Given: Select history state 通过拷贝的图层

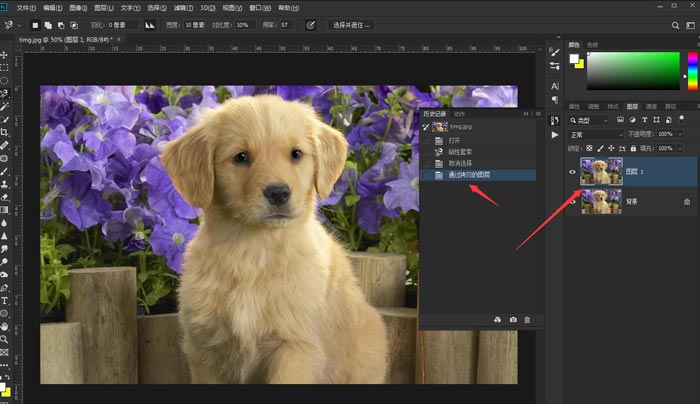Looking at the screenshot, I should tap(479, 175).
